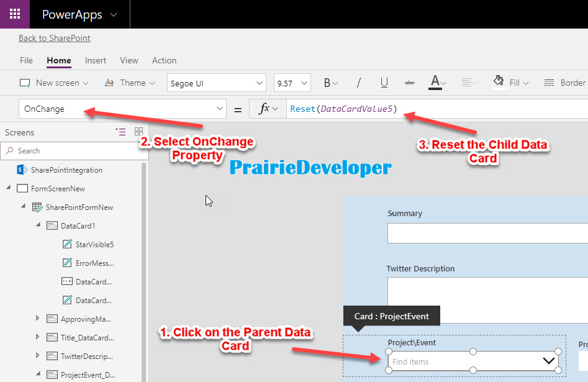Select the StarVisible5 control
This screenshot has width=588, height=382.
(94, 245)
